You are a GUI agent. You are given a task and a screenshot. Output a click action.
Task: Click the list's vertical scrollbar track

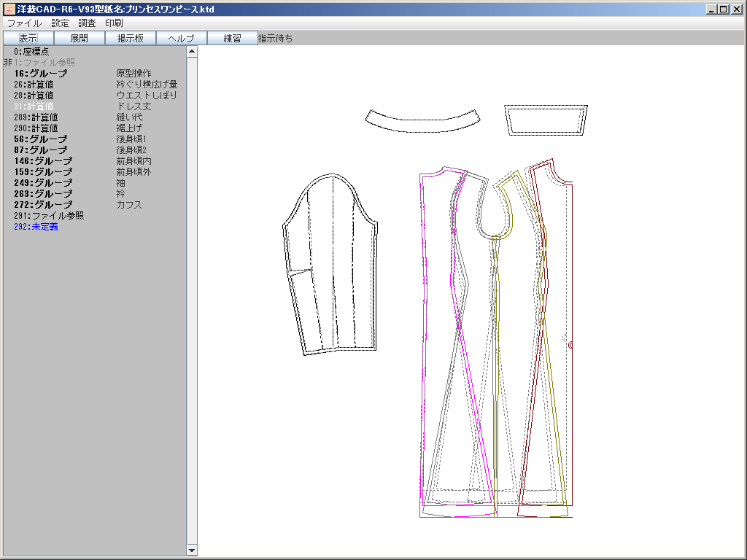pyautogui.click(x=192, y=301)
